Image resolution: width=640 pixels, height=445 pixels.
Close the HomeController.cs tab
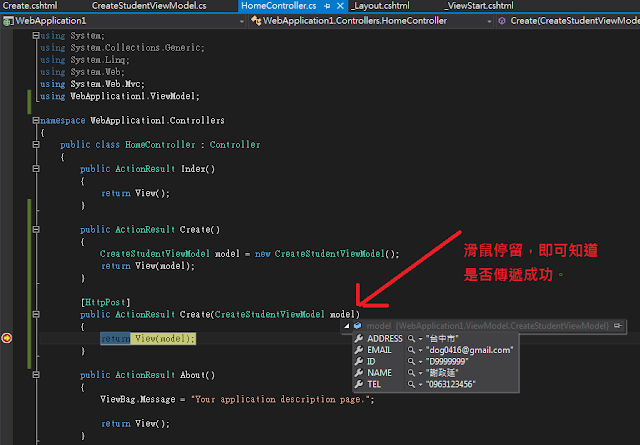(x=340, y=6)
